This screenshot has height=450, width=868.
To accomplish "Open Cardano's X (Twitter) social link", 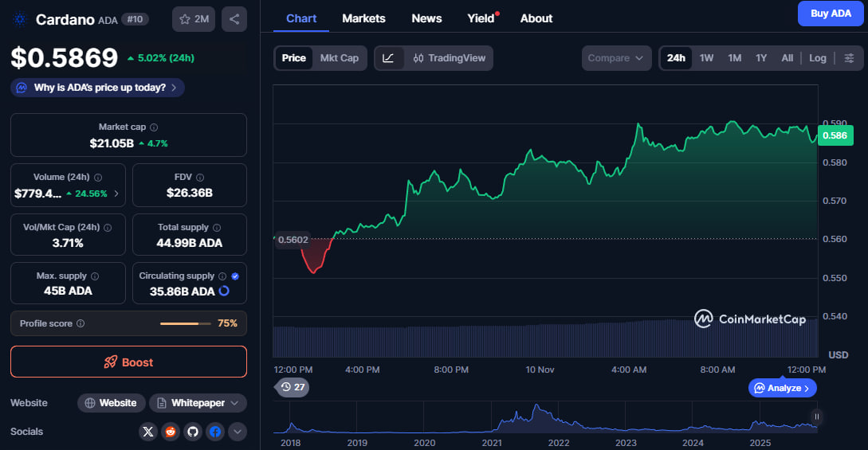I will (x=148, y=432).
